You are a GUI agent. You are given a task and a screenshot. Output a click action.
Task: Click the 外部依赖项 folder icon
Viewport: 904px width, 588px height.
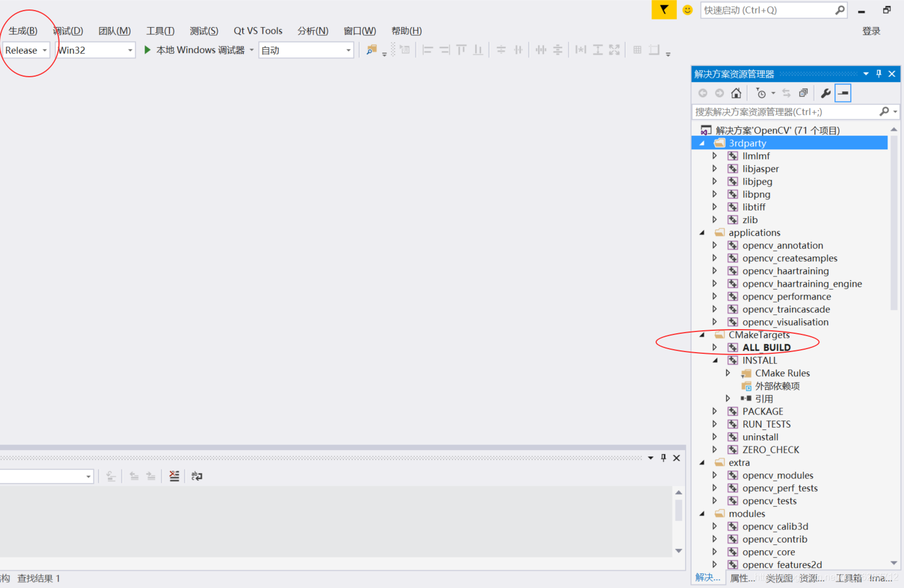click(x=746, y=386)
